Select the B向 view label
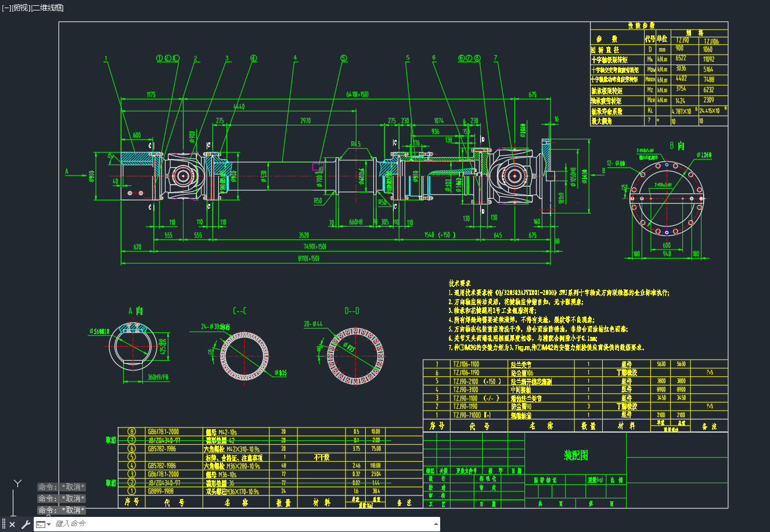 677,145
